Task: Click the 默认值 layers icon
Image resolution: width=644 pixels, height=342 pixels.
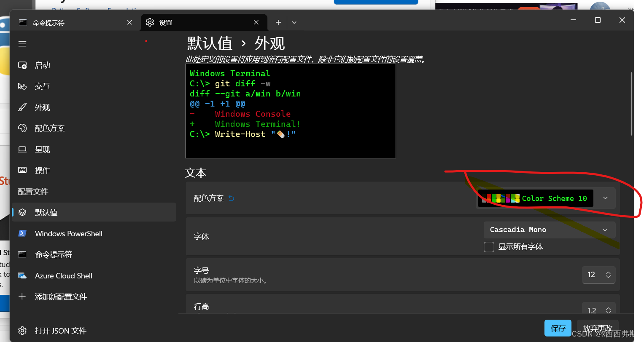Action: tap(22, 212)
